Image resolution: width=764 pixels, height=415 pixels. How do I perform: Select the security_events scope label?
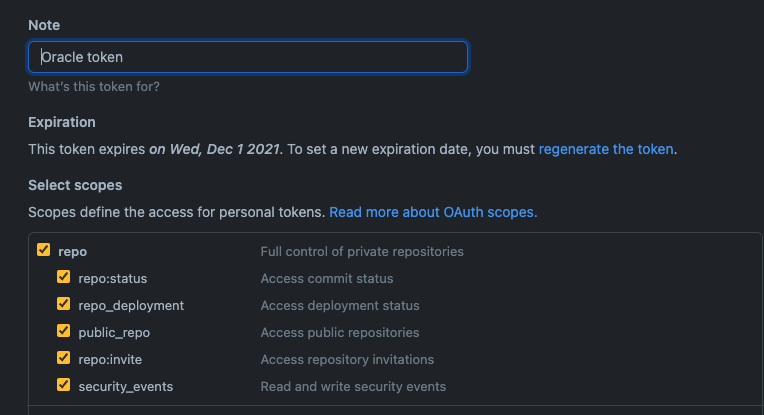click(125, 386)
